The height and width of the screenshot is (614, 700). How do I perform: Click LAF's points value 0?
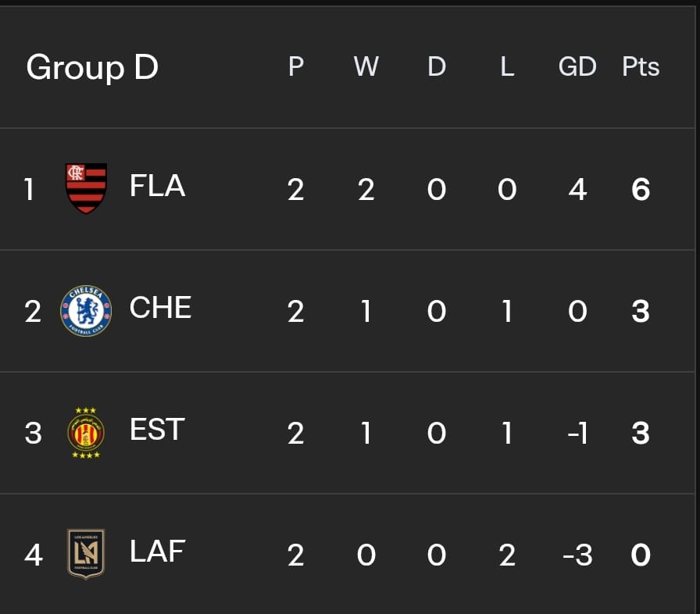click(x=641, y=555)
